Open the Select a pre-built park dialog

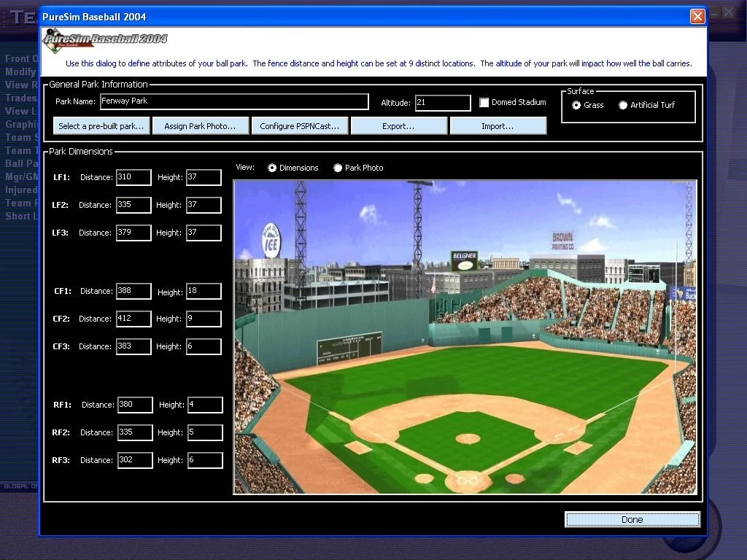[x=101, y=126]
